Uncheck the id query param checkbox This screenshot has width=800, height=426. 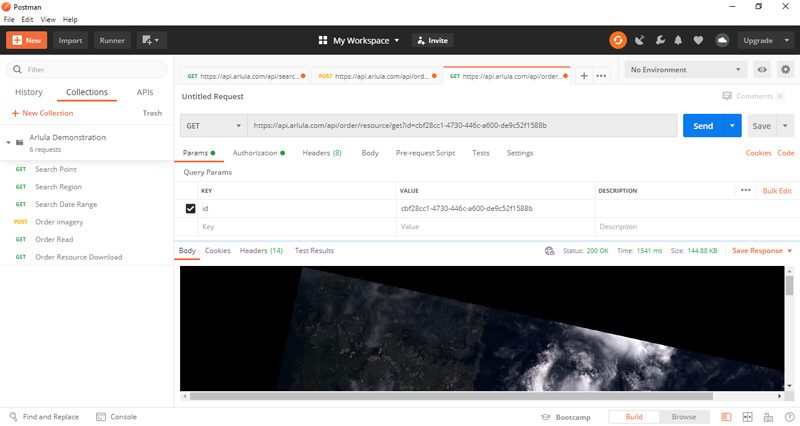point(190,208)
